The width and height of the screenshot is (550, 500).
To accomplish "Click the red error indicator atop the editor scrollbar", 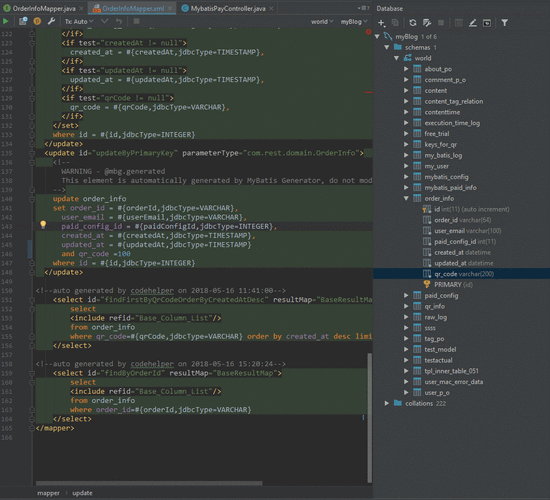I will coord(368,32).
